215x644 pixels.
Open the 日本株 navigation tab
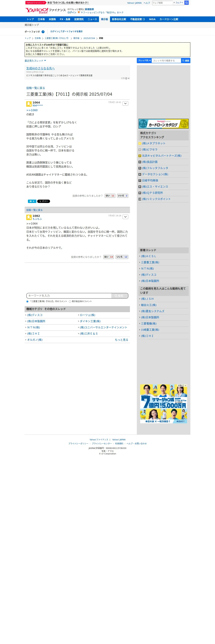pos(41,19)
